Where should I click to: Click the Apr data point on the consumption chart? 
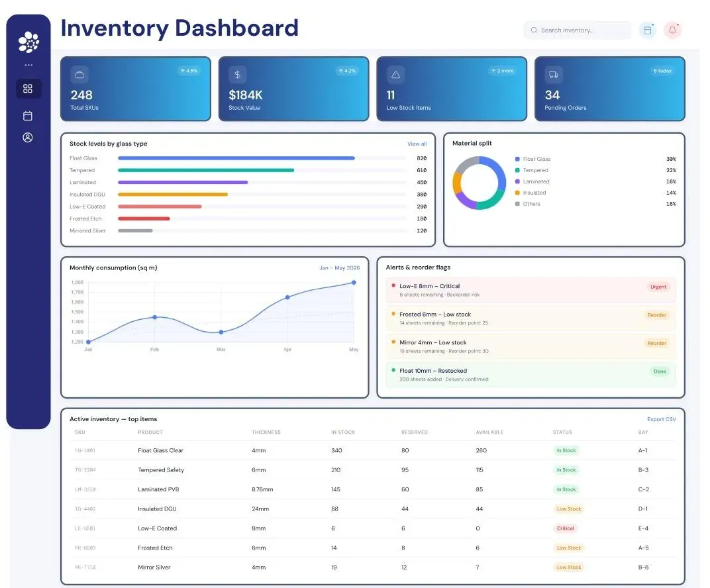point(287,297)
